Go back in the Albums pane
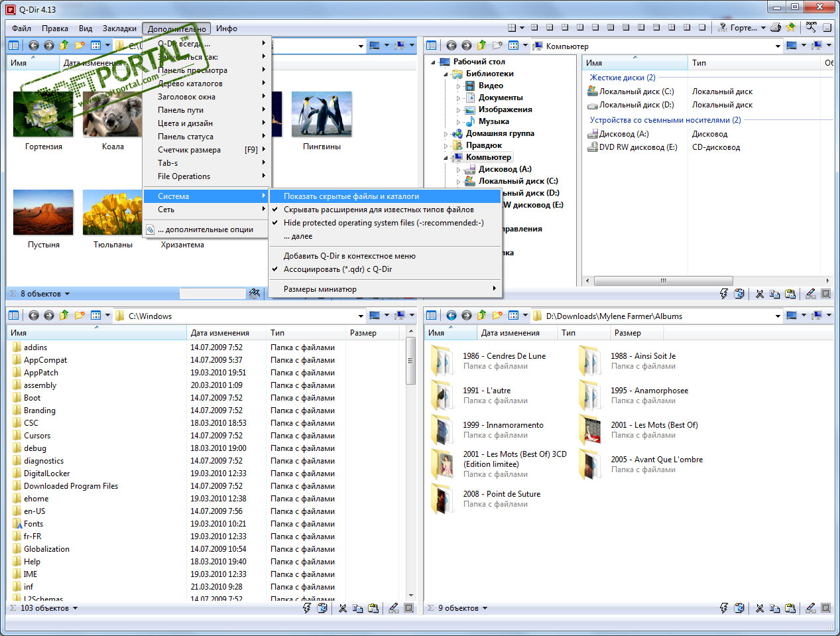The image size is (840, 636). point(451,316)
